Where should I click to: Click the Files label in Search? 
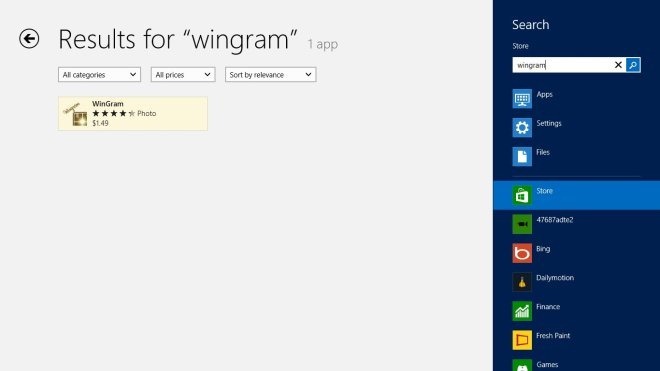(x=543, y=152)
